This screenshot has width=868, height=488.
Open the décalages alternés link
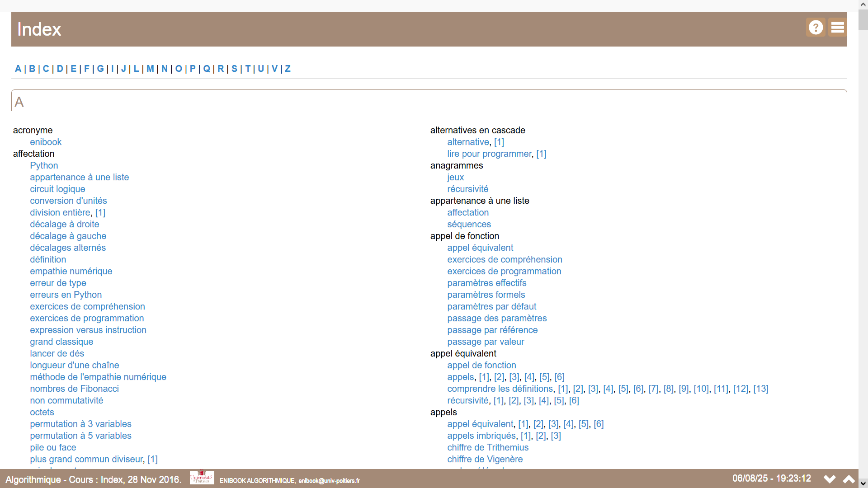(x=68, y=248)
